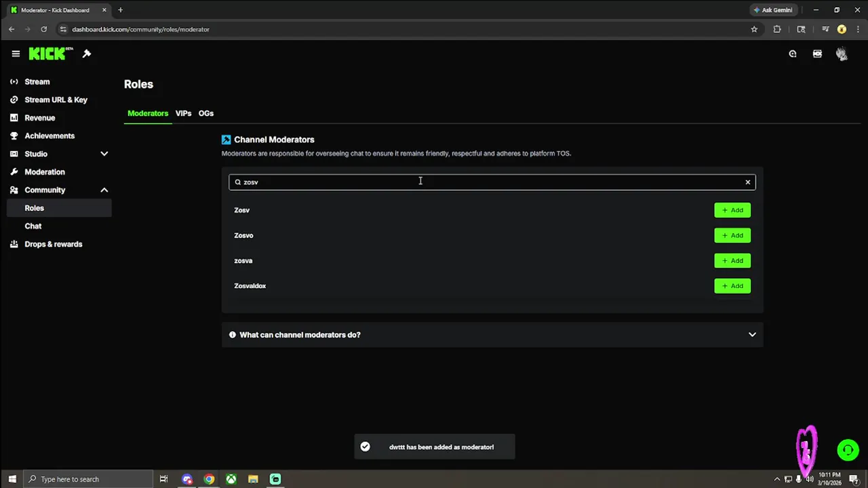Add Zosv as moderator
The image size is (868, 488).
pos(732,210)
